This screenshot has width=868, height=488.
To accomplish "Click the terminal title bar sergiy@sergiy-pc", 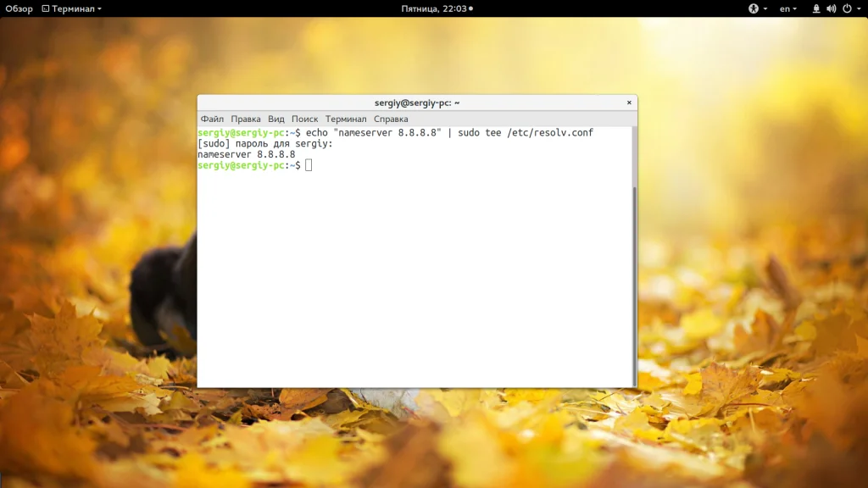I will (x=417, y=103).
